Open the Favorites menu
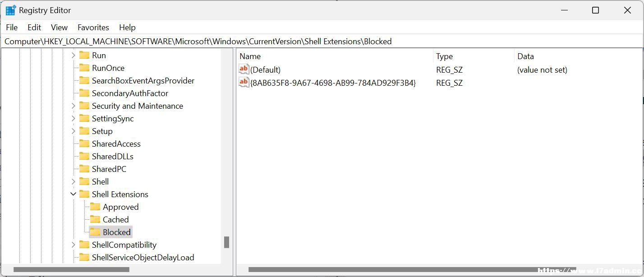Viewport: 644px width, 277px height. coord(93,28)
